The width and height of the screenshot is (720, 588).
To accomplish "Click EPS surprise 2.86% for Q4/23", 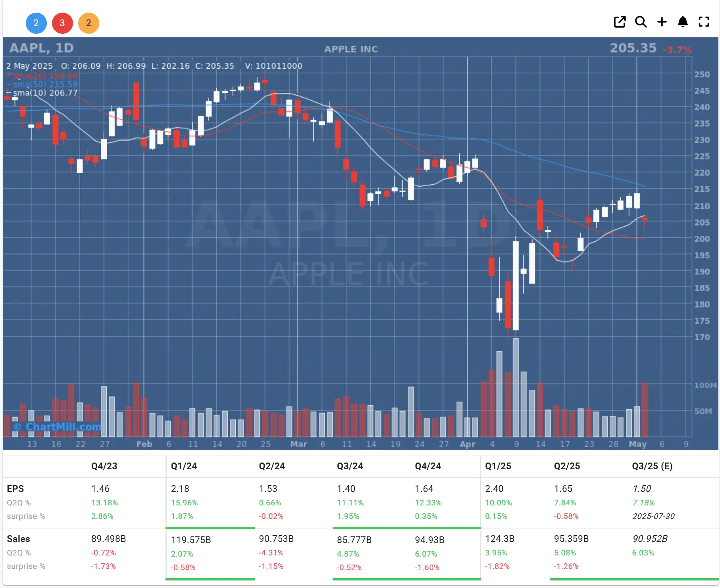I will point(102,516).
